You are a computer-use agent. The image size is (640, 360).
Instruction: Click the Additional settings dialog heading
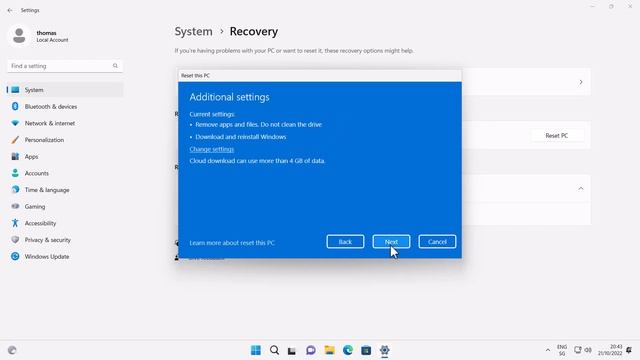click(229, 97)
